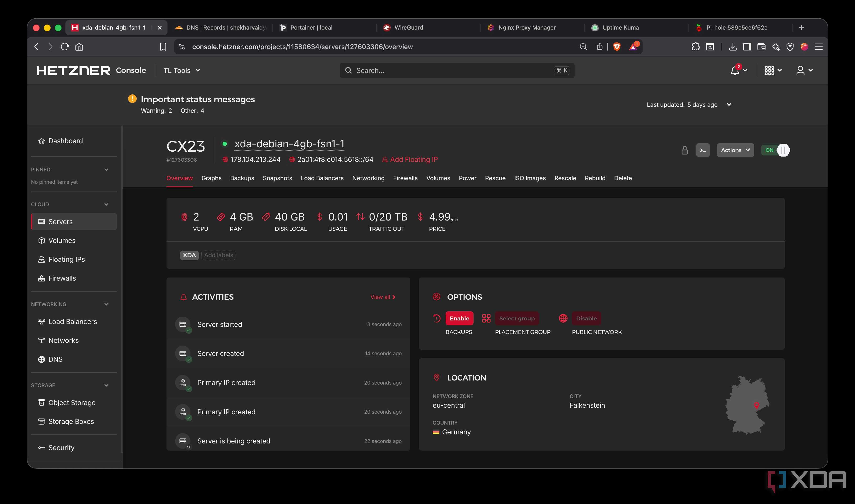The height and width of the screenshot is (504, 855).
Task: Reload the page
Action: pyautogui.click(x=65, y=46)
